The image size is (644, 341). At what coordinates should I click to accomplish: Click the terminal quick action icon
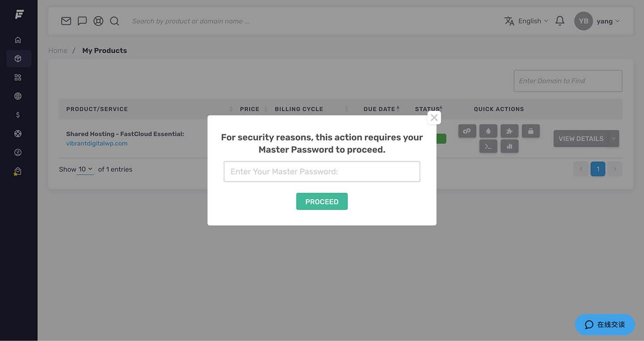click(488, 146)
